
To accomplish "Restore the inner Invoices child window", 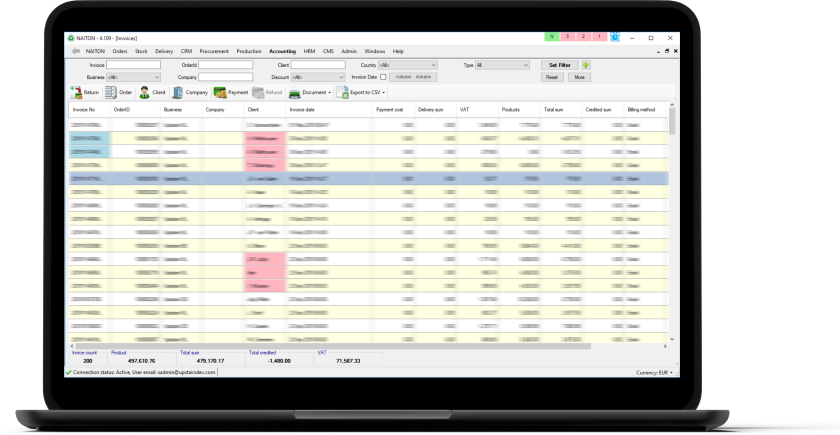I will click(x=667, y=51).
